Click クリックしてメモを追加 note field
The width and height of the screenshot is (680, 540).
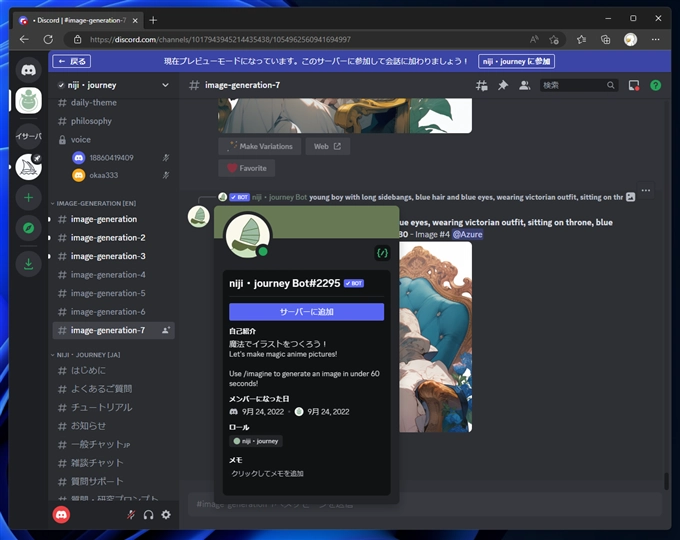[307, 474]
